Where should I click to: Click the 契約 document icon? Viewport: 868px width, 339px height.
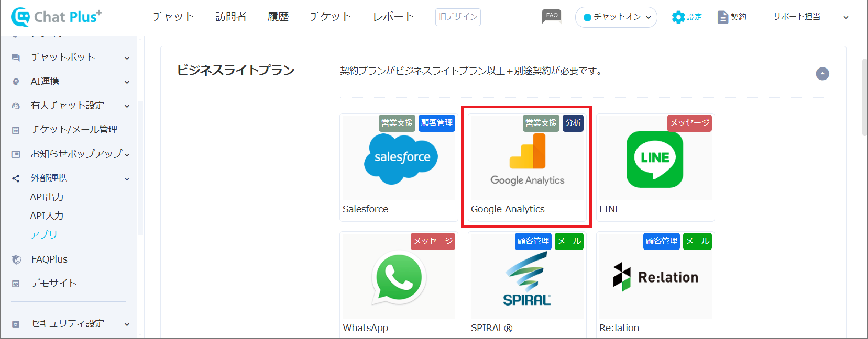click(x=723, y=17)
